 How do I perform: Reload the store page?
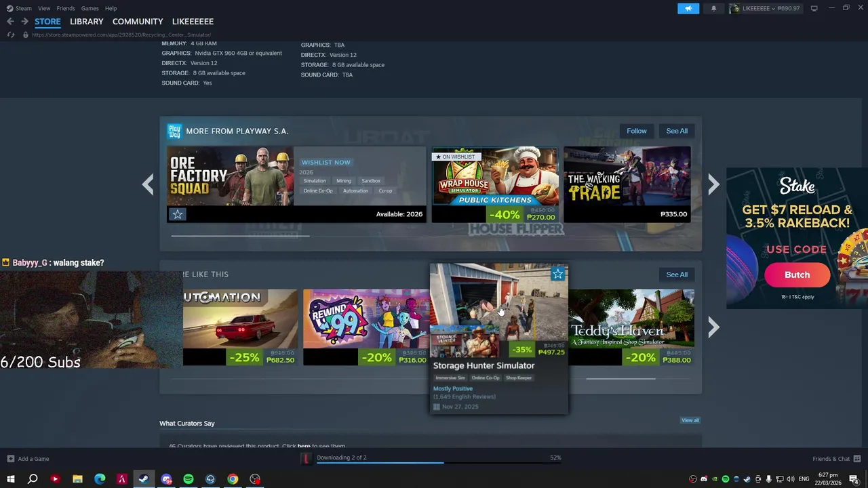pos(10,35)
